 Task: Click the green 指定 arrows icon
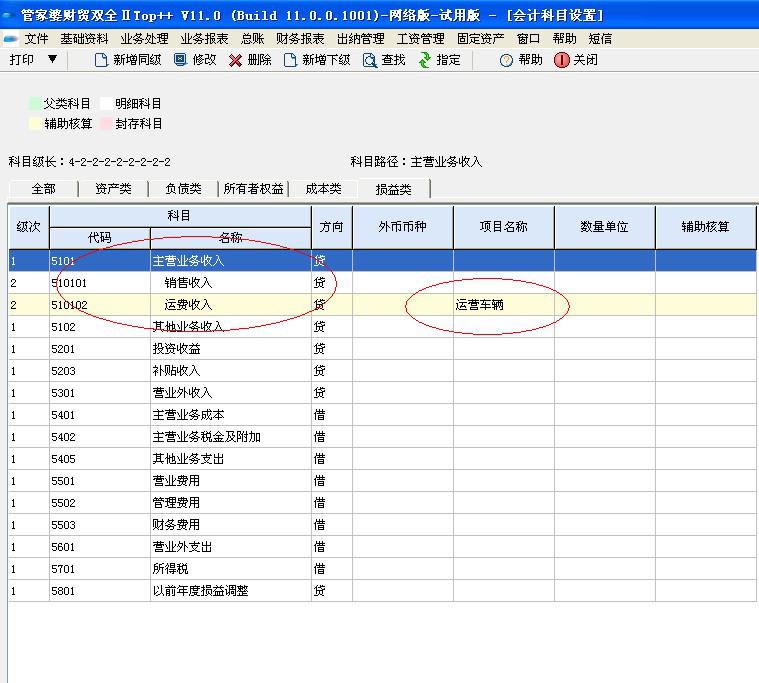coord(425,60)
